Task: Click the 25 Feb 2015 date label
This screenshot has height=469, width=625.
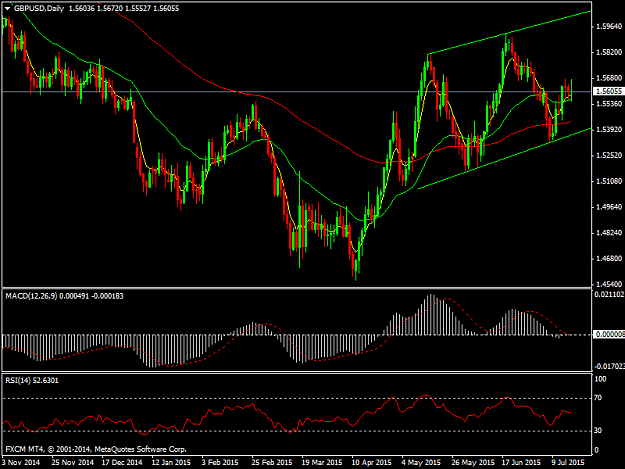Action: [x=271, y=463]
